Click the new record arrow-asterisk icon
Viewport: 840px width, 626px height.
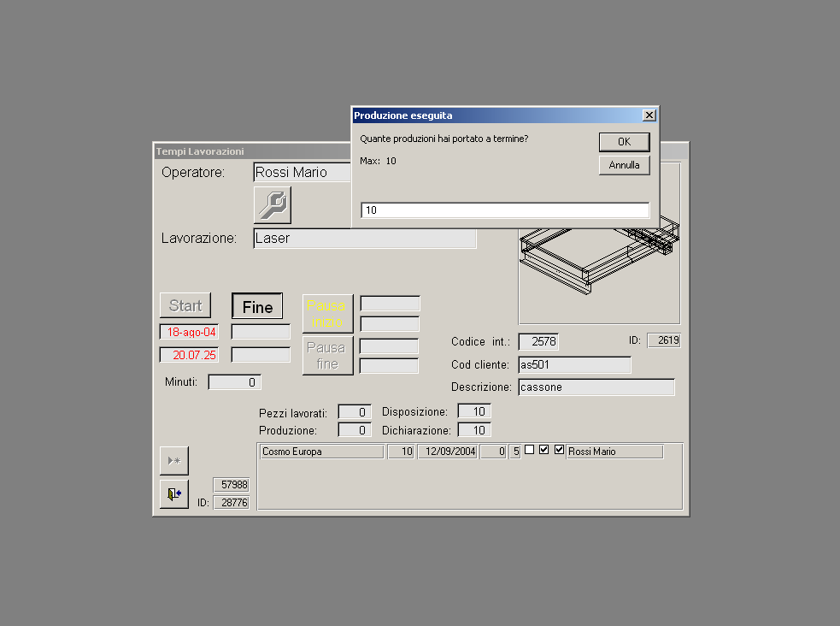pos(174,461)
